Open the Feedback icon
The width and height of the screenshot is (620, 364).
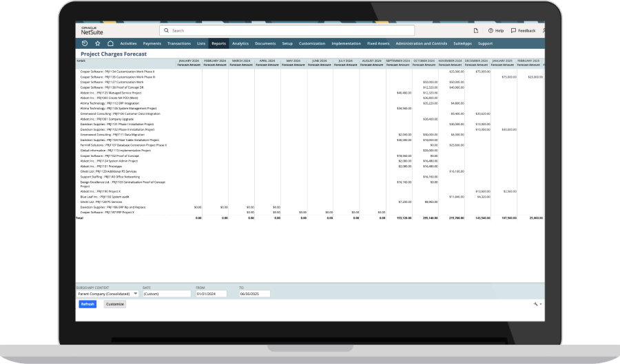click(513, 30)
